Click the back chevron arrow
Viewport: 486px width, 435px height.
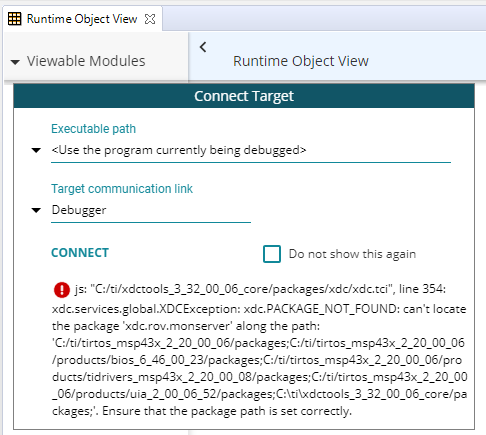pos(203,47)
